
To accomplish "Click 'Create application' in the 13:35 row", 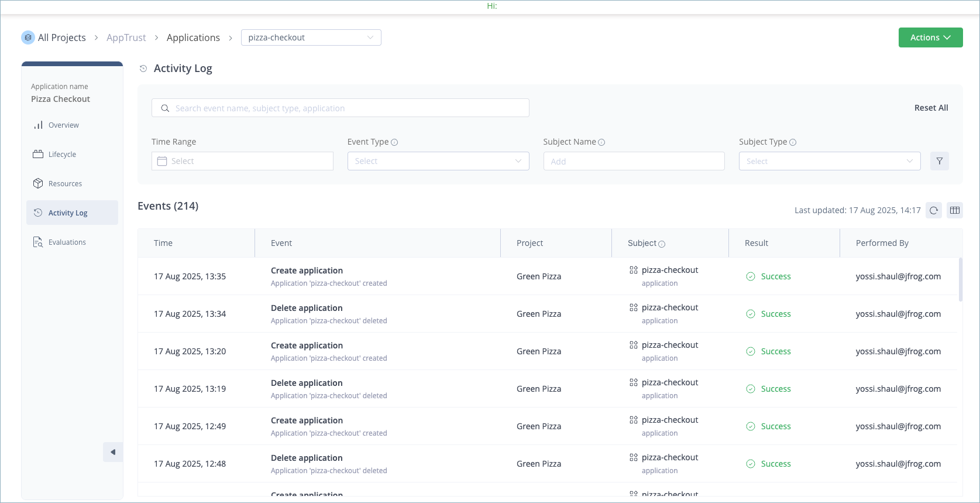I will coord(307,271).
